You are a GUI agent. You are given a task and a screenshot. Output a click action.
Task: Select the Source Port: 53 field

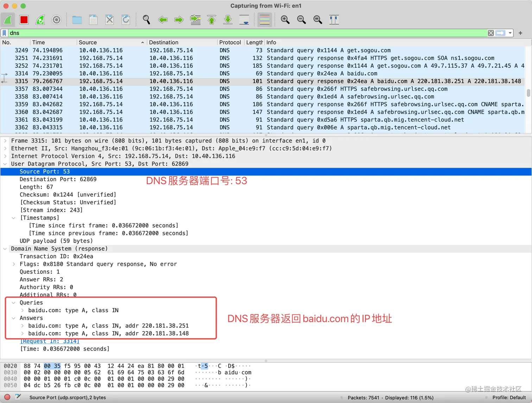(266, 172)
